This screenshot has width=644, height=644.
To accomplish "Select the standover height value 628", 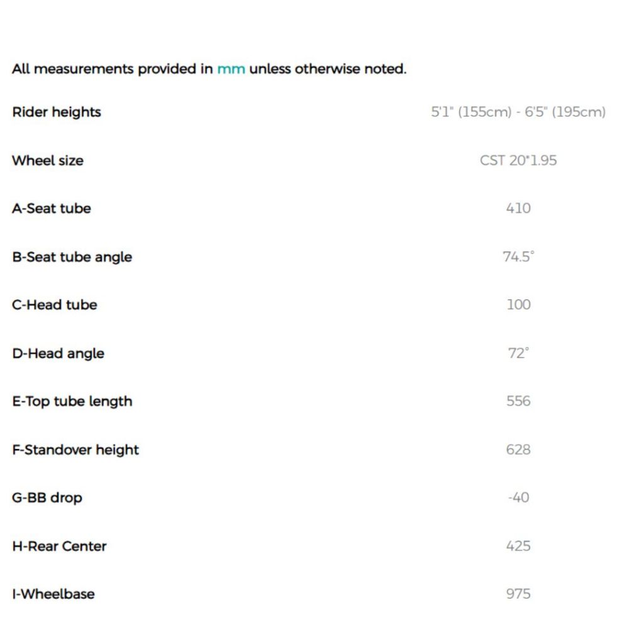I will pyautogui.click(x=518, y=450).
